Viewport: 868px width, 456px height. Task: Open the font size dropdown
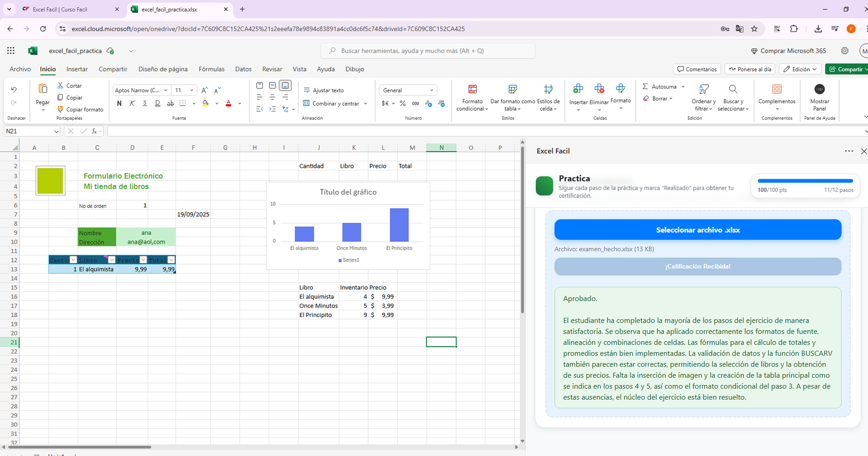click(x=191, y=90)
